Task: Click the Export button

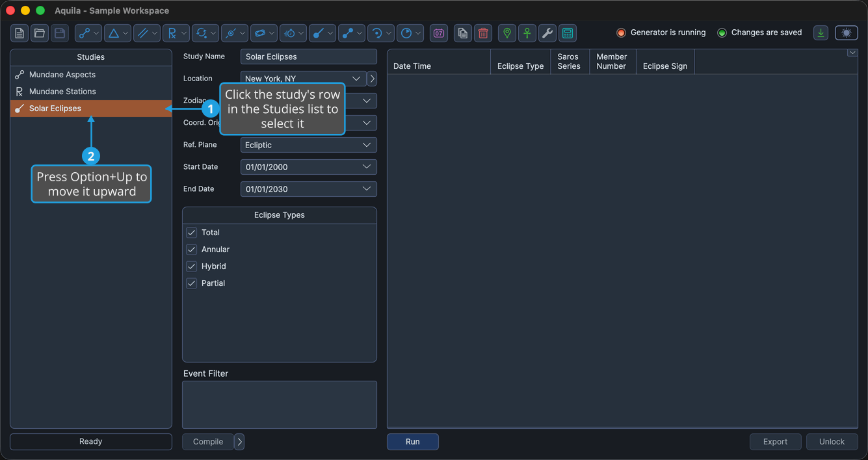Action: point(776,442)
